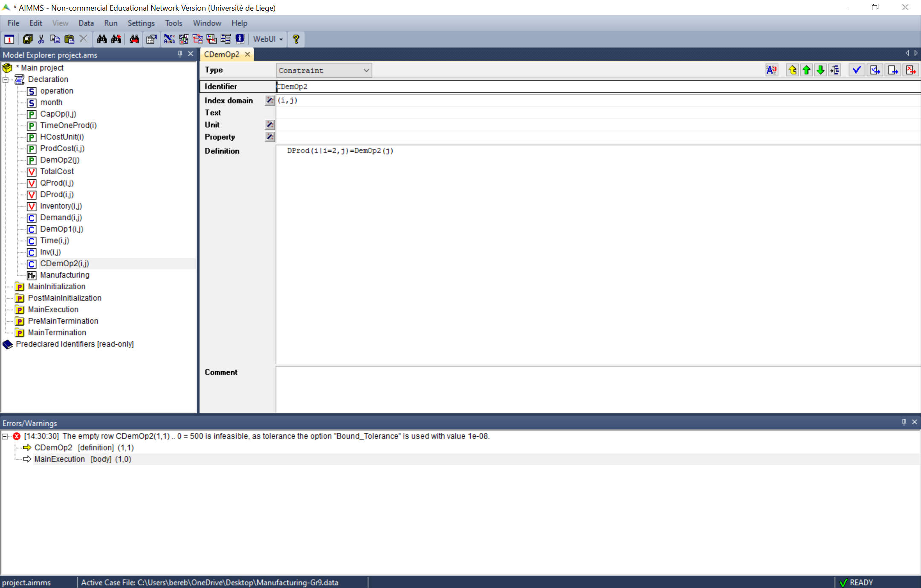Click the Paste clipboard icon
Screen dimensions: 921x588
(x=69, y=39)
